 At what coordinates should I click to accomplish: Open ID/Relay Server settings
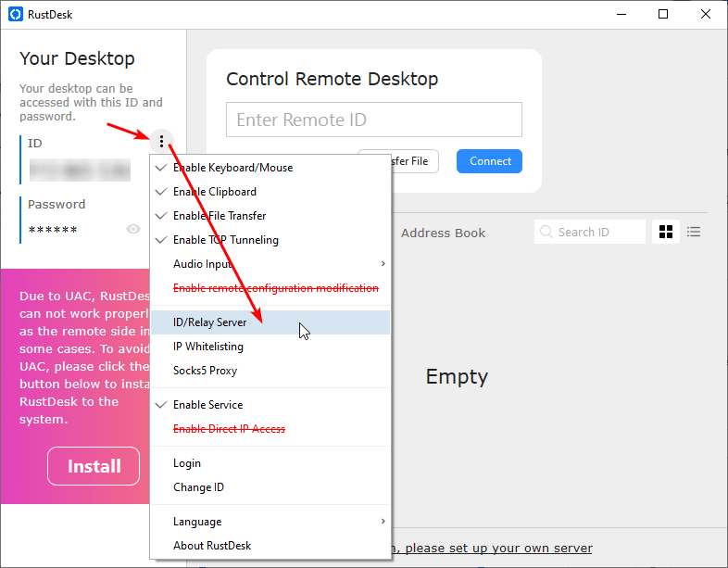tap(210, 322)
